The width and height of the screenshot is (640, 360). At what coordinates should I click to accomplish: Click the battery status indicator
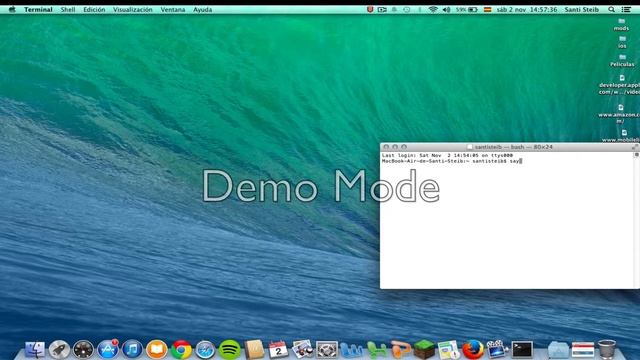(x=467, y=9)
